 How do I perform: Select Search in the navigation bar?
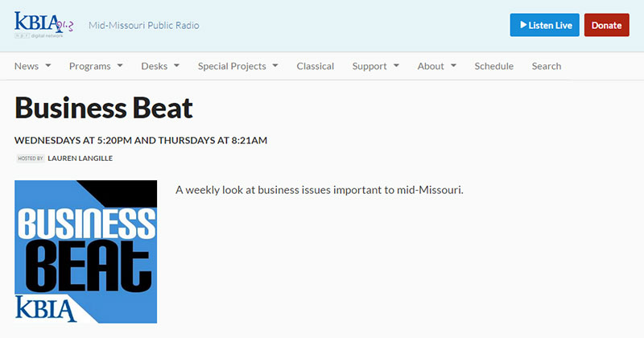click(547, 66)
